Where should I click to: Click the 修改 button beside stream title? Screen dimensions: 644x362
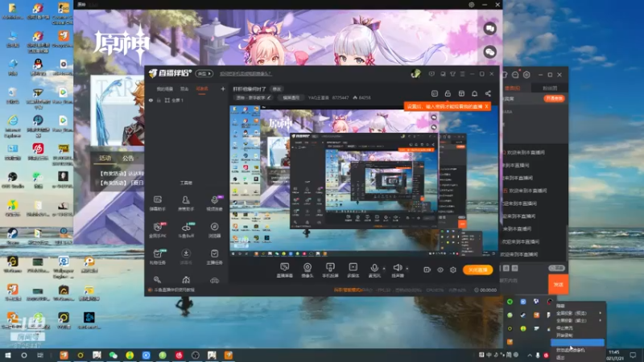pos(277,88)
